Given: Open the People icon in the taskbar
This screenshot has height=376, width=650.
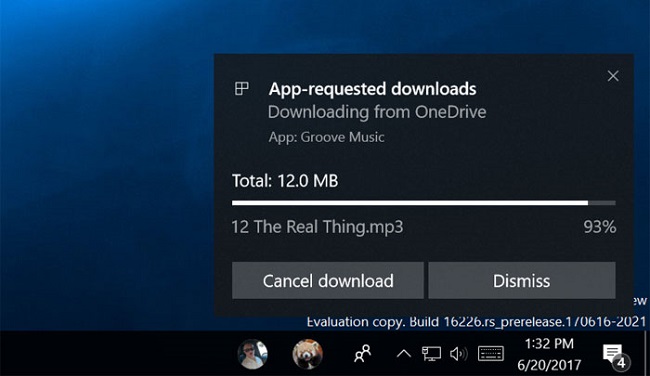Looking at the screenshot, I should click(362, 354).
